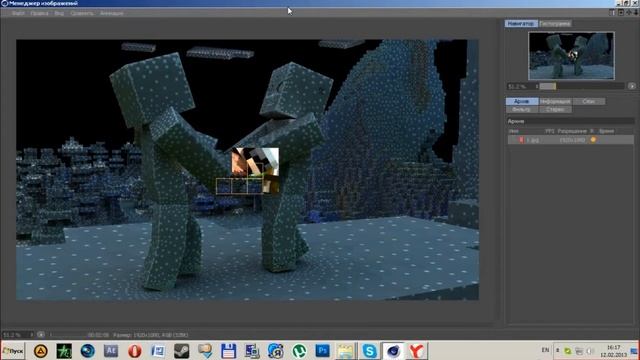The height and width of the screenshot is (360, 640).
Task: Launch Photoshop from the taskbar
Action: (x=322, y=351)
